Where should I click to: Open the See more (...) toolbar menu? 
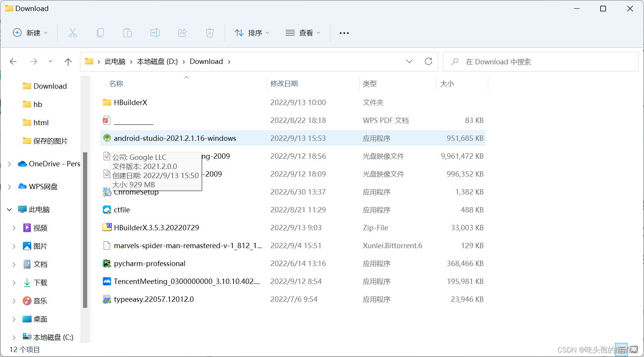pos(344,33)
